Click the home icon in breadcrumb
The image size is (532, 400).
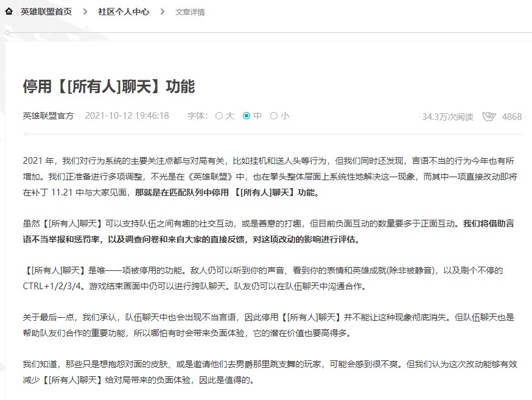(9, 12)
